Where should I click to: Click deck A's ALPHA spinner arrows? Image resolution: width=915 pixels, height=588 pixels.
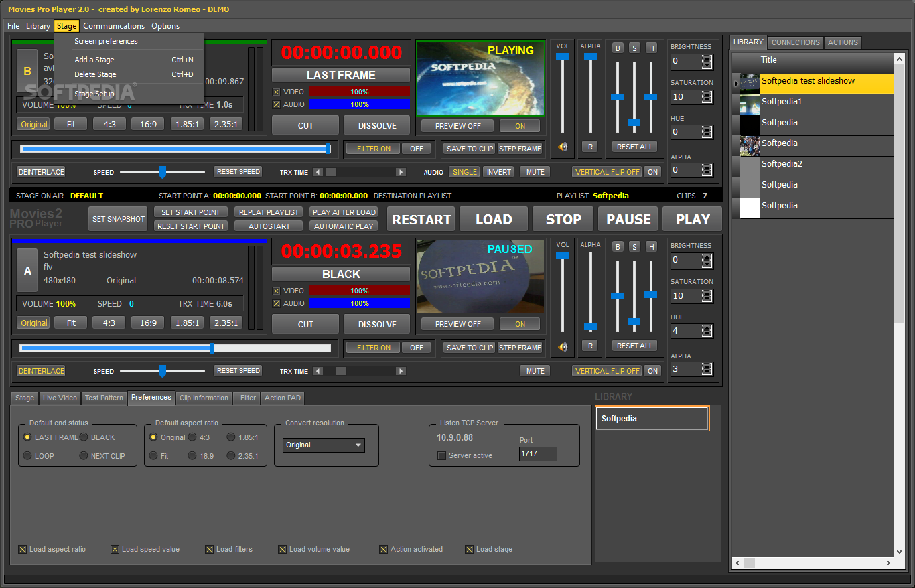coord(707,369)
